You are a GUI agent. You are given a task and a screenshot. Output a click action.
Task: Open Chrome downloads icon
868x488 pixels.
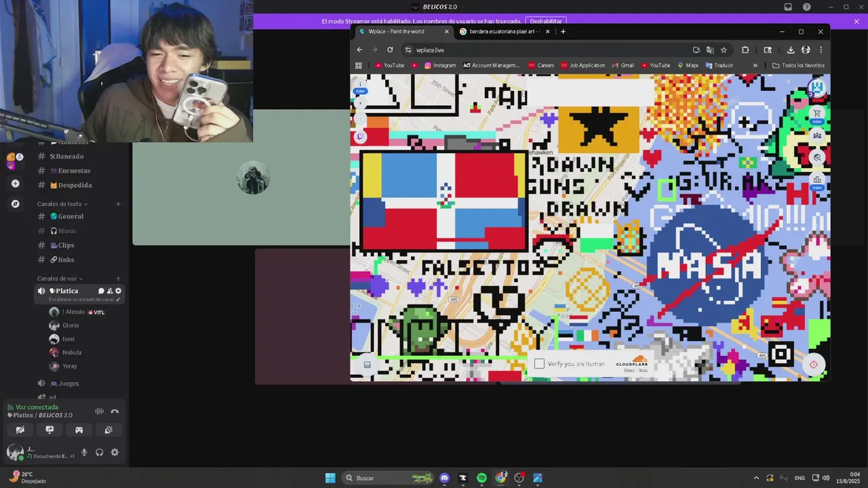pyautogui.click(x=790, y=49)
